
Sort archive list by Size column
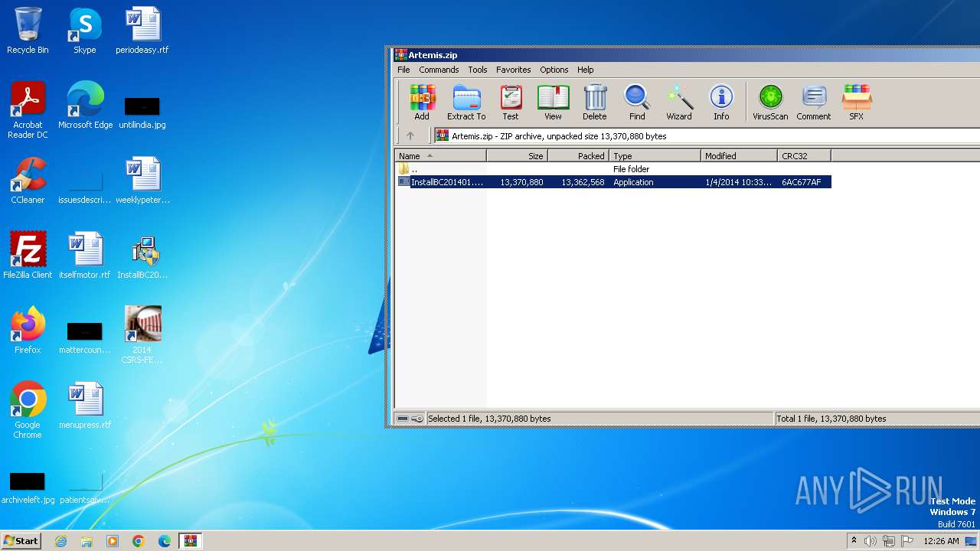517,156
